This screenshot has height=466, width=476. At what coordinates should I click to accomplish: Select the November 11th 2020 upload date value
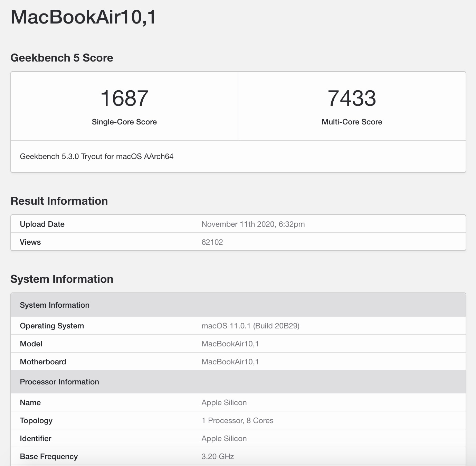click(x=253, y=224)
